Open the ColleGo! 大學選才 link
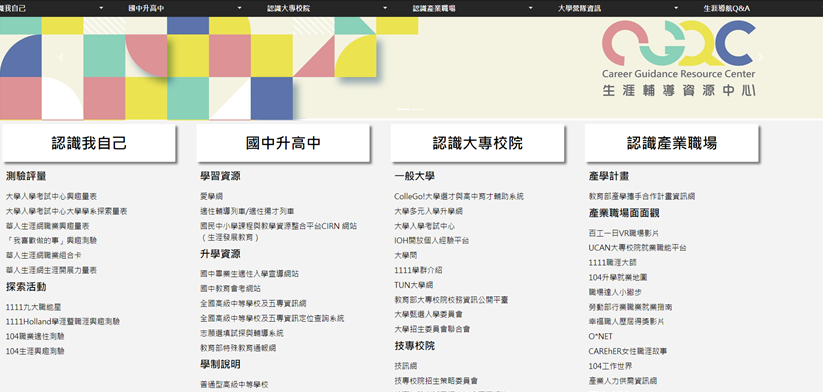 click(x=459, y=196)
